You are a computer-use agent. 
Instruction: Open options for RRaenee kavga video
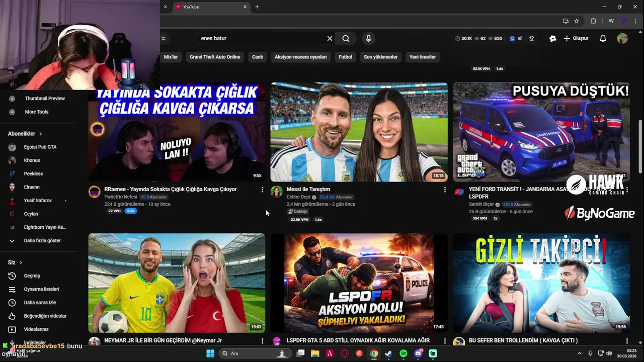point(262,190)
